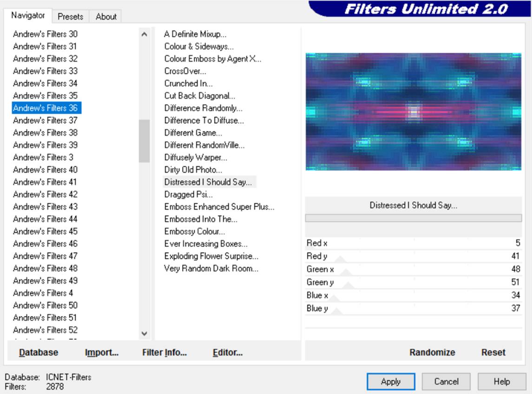Choose the Ever Increasing Boxes... filter

coord(206,244)
